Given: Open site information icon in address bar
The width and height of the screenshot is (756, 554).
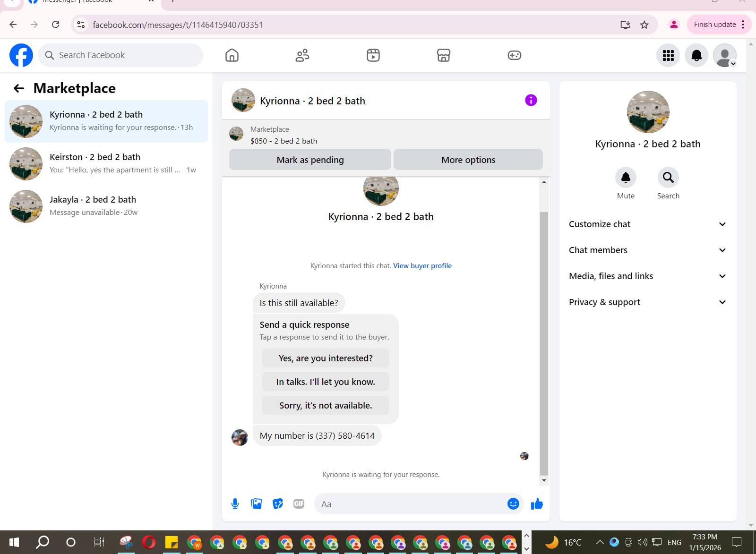Looking at the screenshot, I should click(x=81, y=25).
